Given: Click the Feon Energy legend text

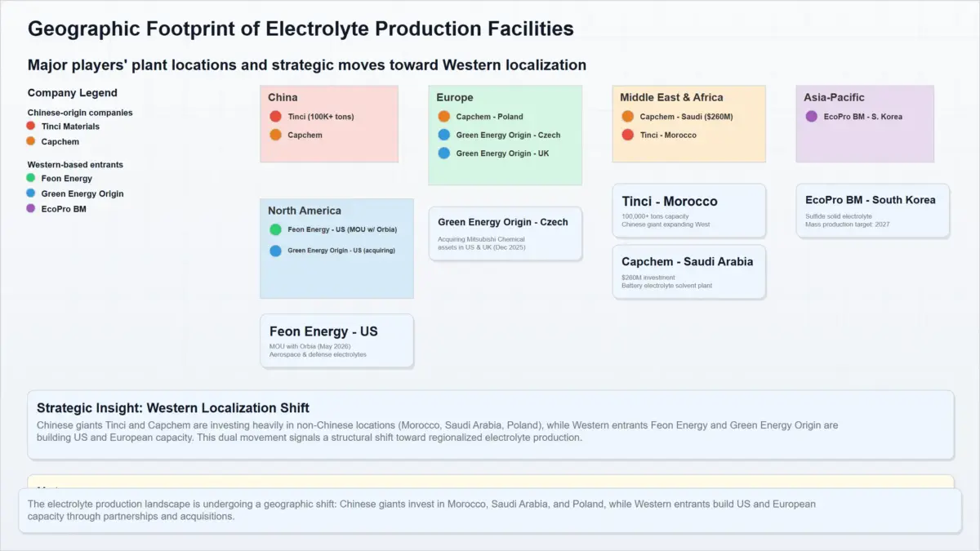Looking at the screenshot, I should coord(67,179).
